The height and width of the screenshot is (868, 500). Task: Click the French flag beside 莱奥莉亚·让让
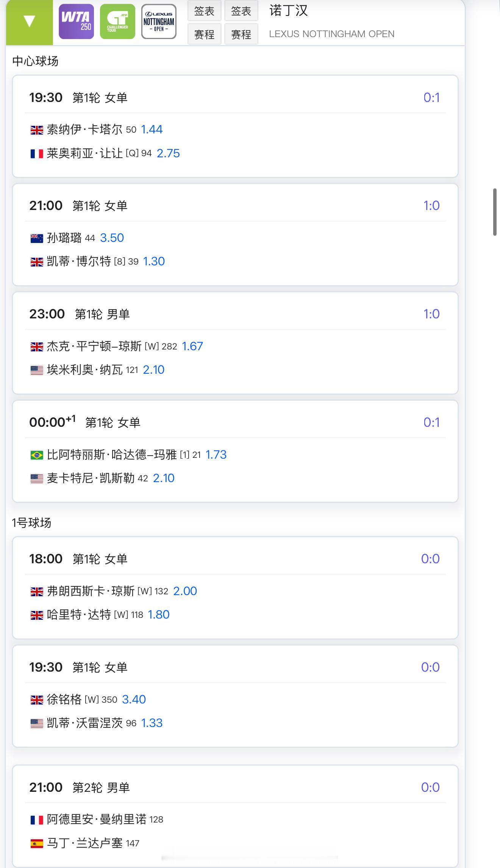37,154
